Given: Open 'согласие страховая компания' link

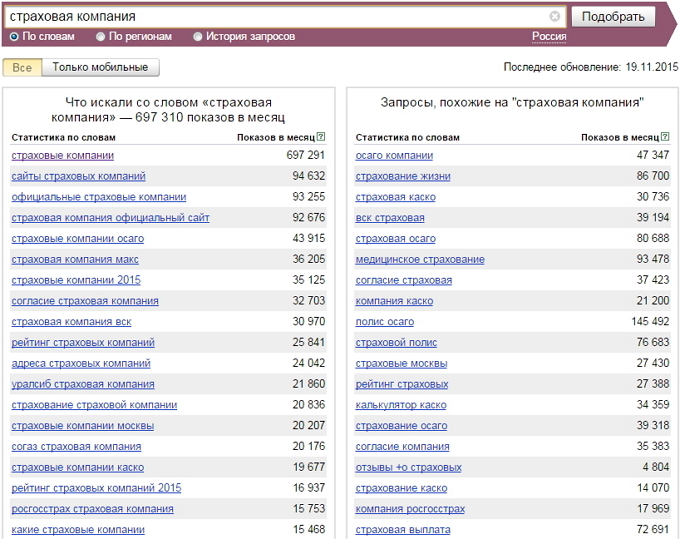Looking at the screenshot, I should (85, 301).
